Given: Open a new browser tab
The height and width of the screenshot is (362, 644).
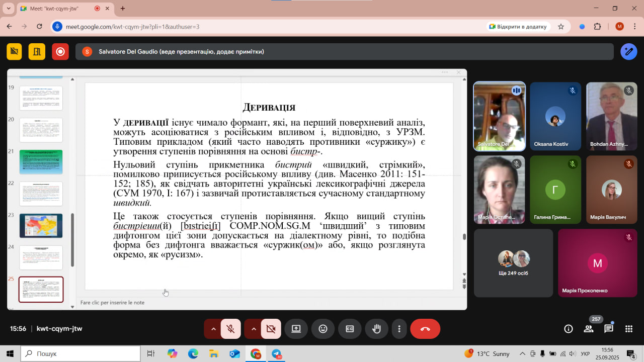Looking at the screenshot, I should (x=123, y=9).
